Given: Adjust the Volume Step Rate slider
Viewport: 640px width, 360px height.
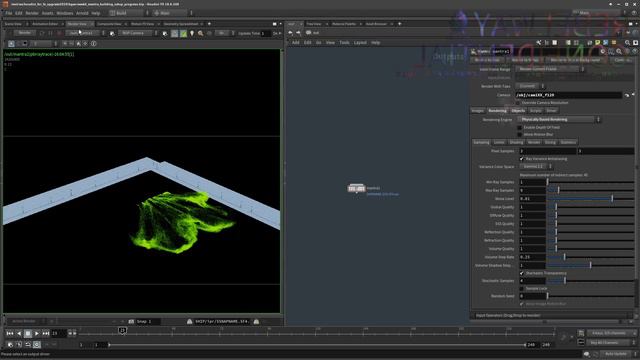Looking at the screenshot, I should pyautogui.click(x=591, y=257).
